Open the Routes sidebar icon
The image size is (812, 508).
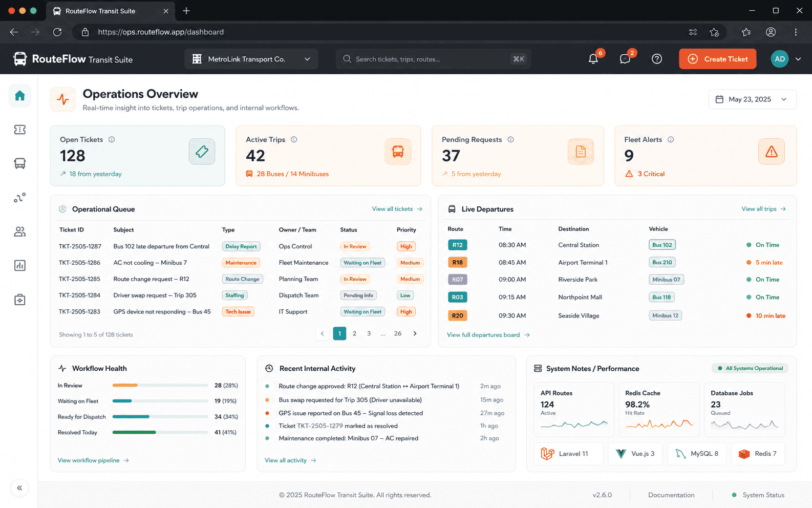click(x=19, y=198)
